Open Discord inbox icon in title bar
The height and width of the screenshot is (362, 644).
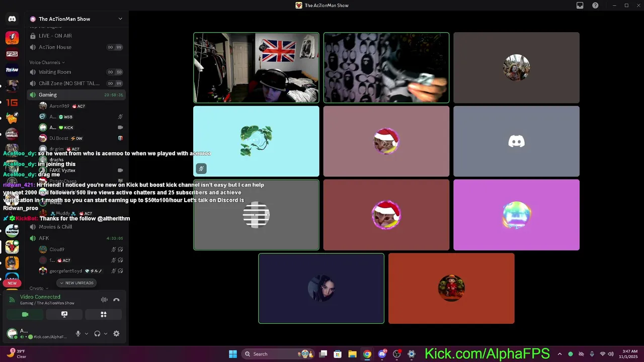coord(580,6)
